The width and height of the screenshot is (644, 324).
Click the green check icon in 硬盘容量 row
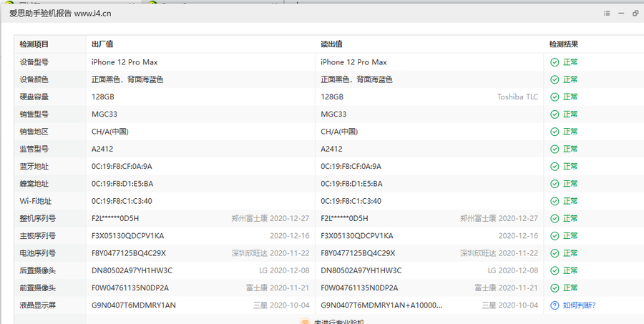pyautogui.click(x=555, y=97)
